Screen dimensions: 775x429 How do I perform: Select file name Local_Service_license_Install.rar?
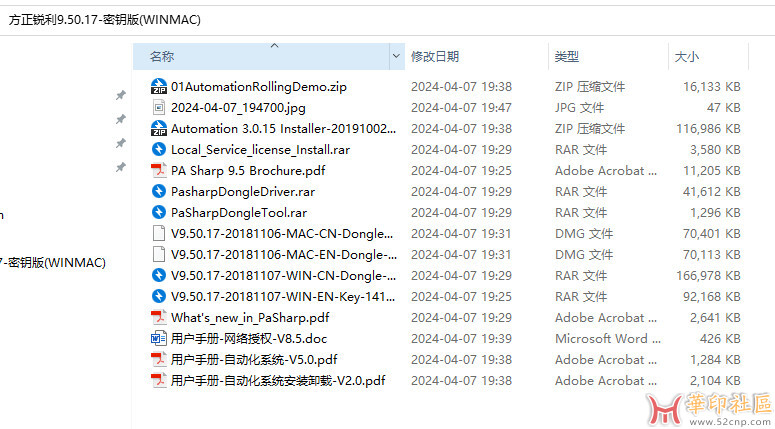point(260,149)
